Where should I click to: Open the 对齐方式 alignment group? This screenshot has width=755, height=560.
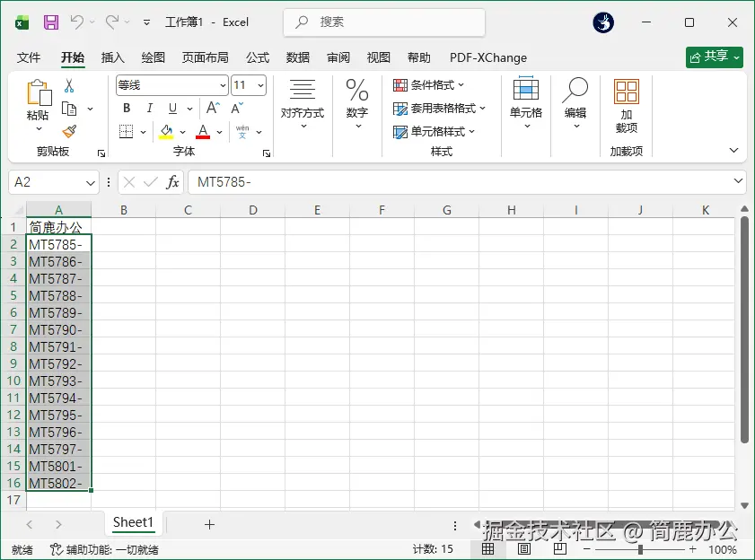303,103
